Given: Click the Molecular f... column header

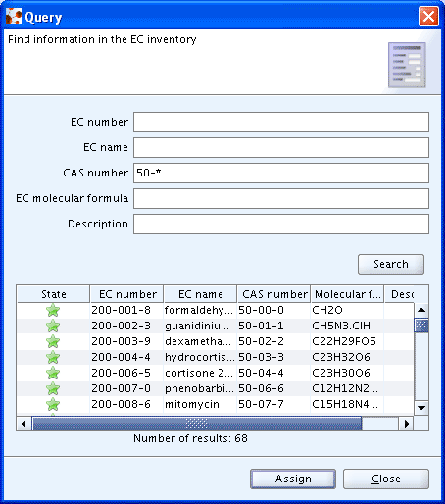Looking at the screenshot, I should [347, 294].
